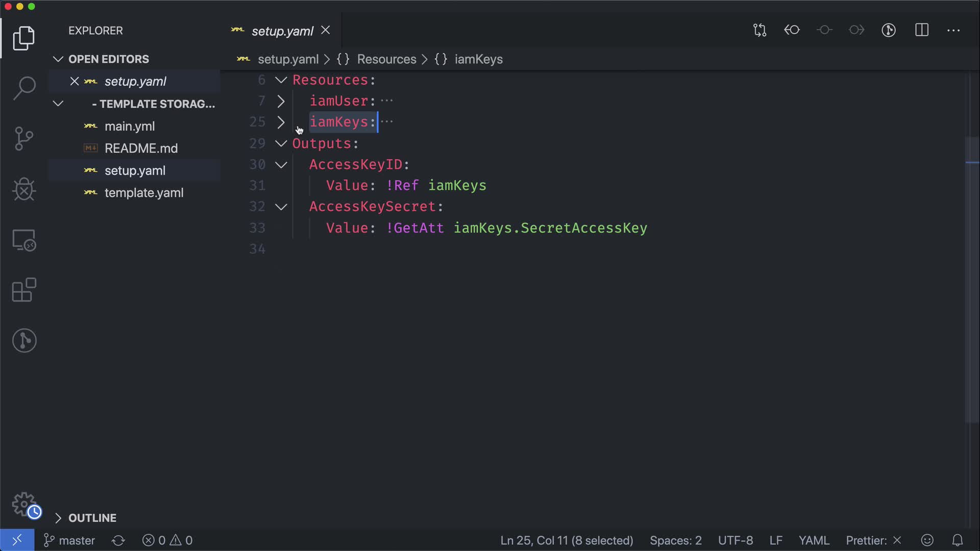Select the setup.yaml editor tab
This screenshot has width=980, height=551.
pos(282,31)
